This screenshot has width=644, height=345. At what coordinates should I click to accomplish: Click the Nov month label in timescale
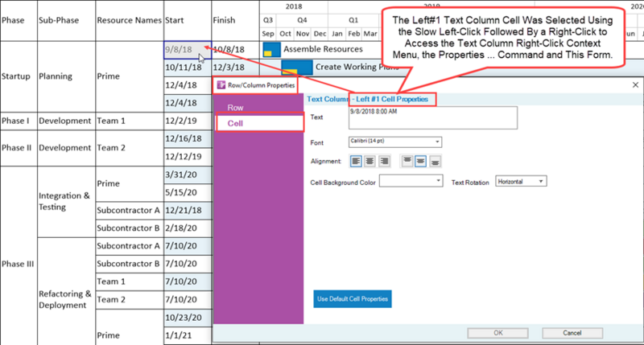[303, 34]
